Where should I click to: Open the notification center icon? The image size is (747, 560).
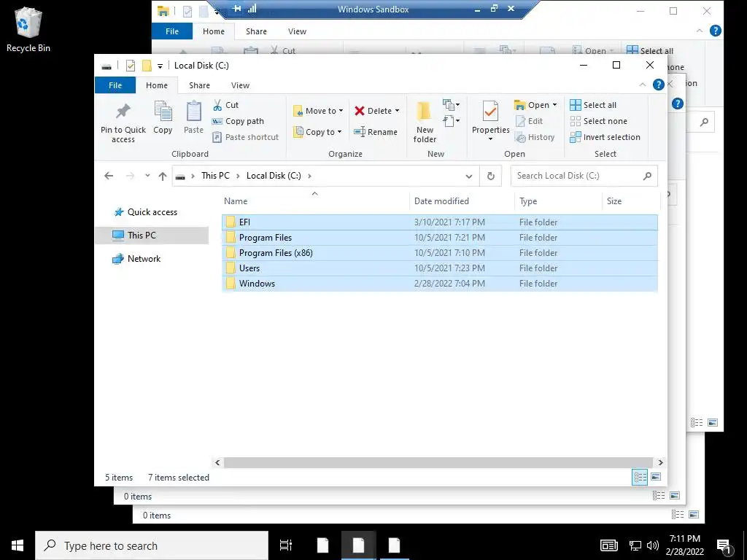tap(724, 545)
